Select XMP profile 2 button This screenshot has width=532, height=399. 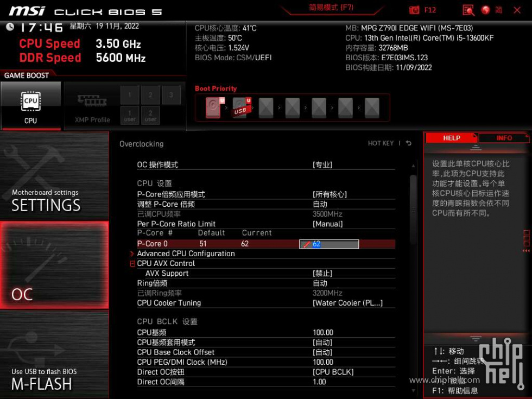(x=150, y=95)
